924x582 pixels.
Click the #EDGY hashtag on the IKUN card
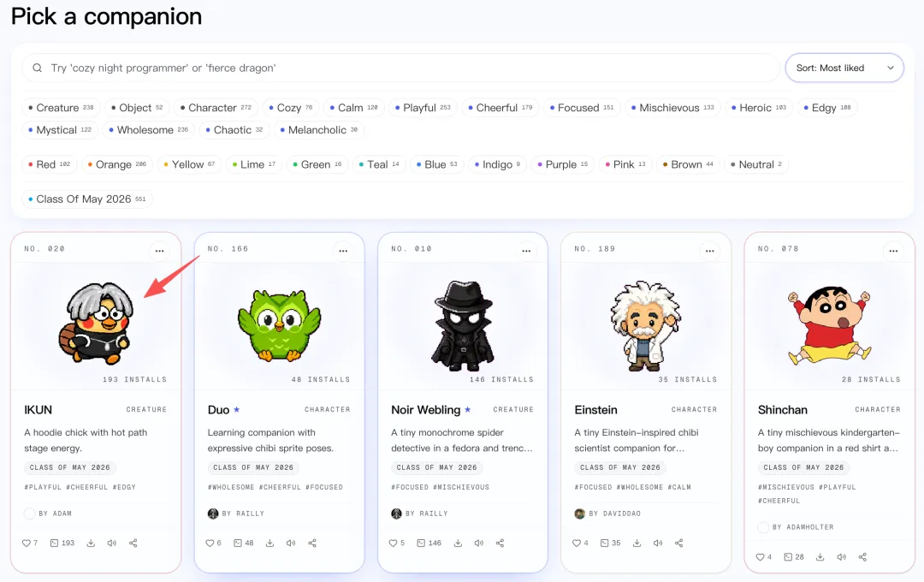124,487
